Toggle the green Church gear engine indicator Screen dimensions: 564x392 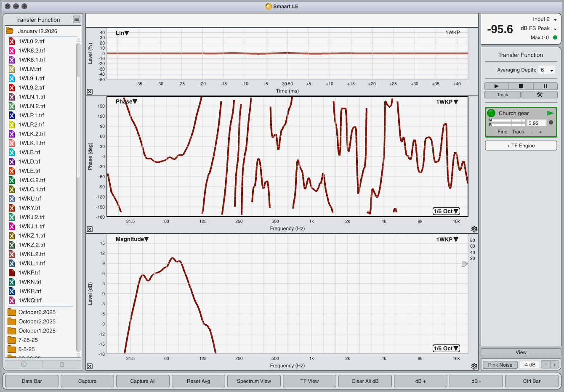(491, 113)
